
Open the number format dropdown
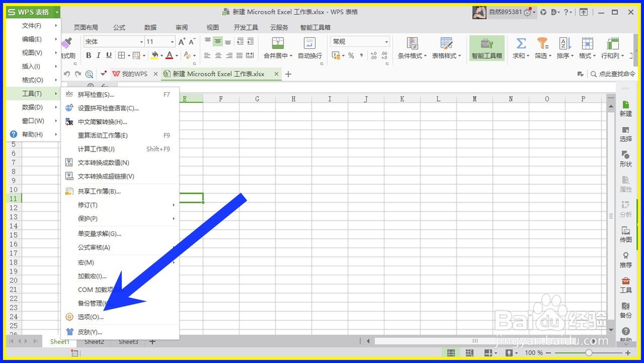[386, 42]
